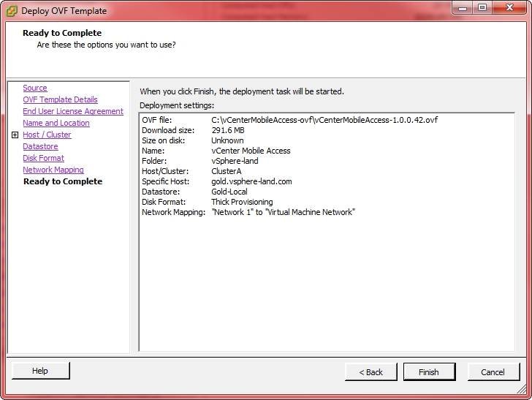Click the Help button

click(x=40, y=371)
